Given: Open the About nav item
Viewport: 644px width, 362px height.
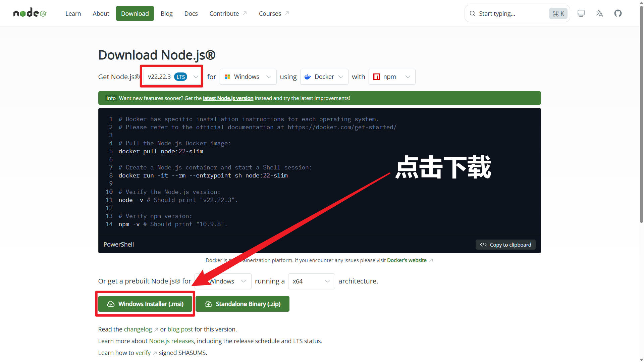Looking at the screenshot, I should (x=101, y=13).
